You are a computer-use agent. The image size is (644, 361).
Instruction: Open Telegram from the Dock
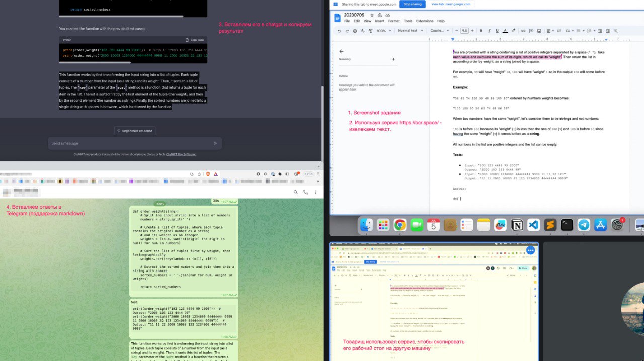point(584,225)
